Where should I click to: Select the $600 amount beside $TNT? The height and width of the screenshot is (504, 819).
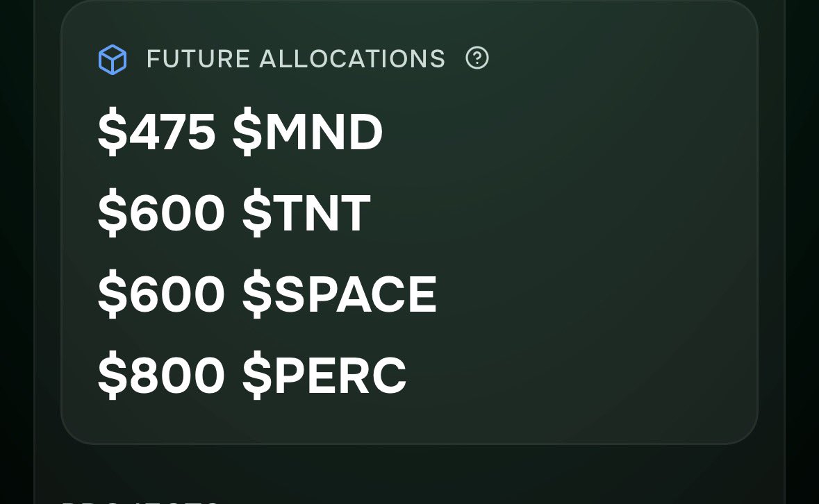click(161, 214)
